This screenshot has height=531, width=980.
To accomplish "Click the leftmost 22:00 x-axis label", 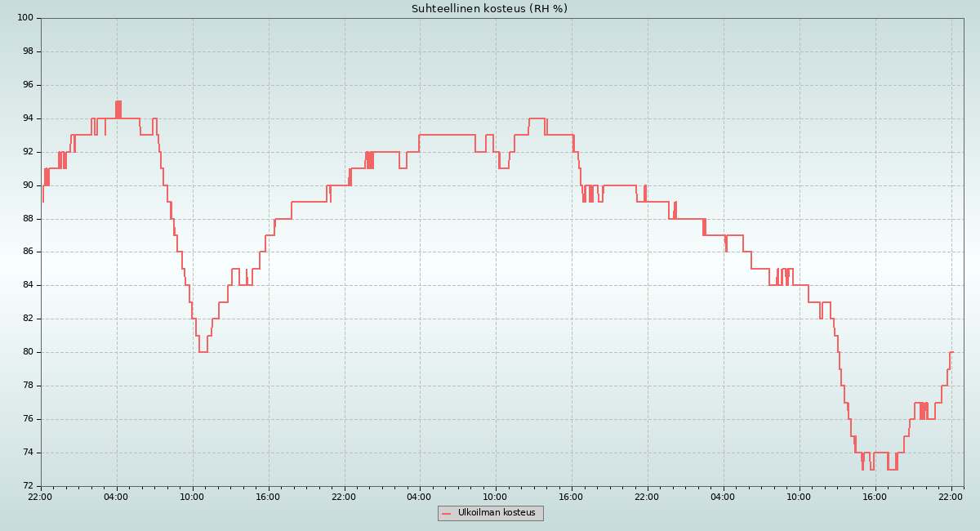I will click(x=41, y=496).
